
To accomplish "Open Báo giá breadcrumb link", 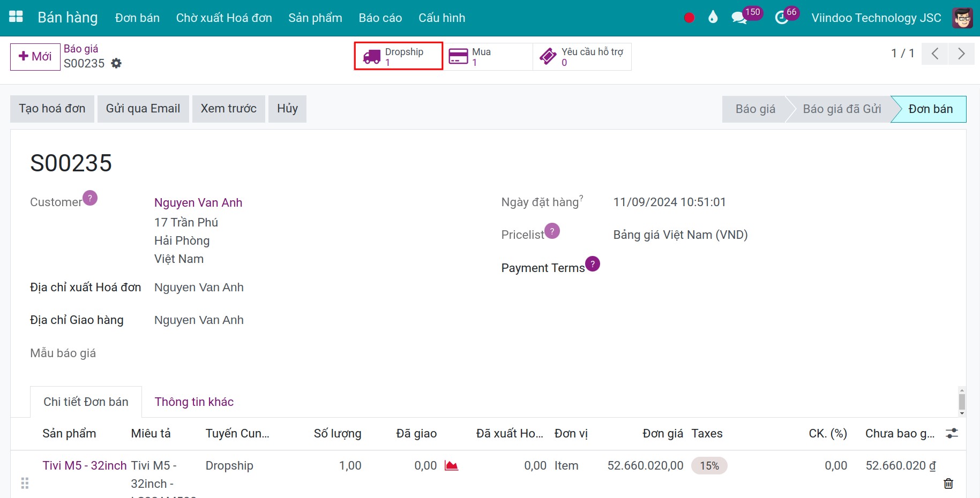I will 81,49.
